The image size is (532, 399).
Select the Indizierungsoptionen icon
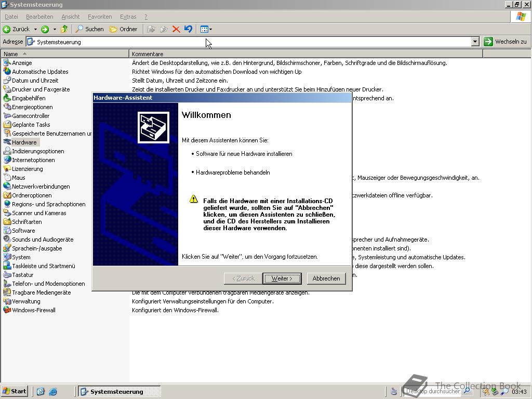(7, 151)
